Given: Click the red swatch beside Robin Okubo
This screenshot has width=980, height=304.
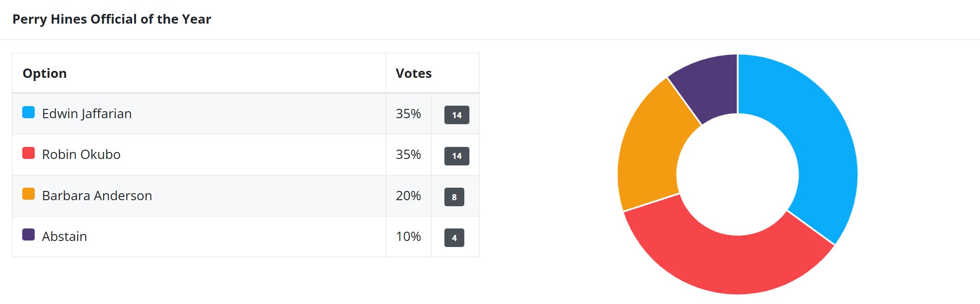Looking at the screenshot, I should pyautogui.click(x=29, y=153).
